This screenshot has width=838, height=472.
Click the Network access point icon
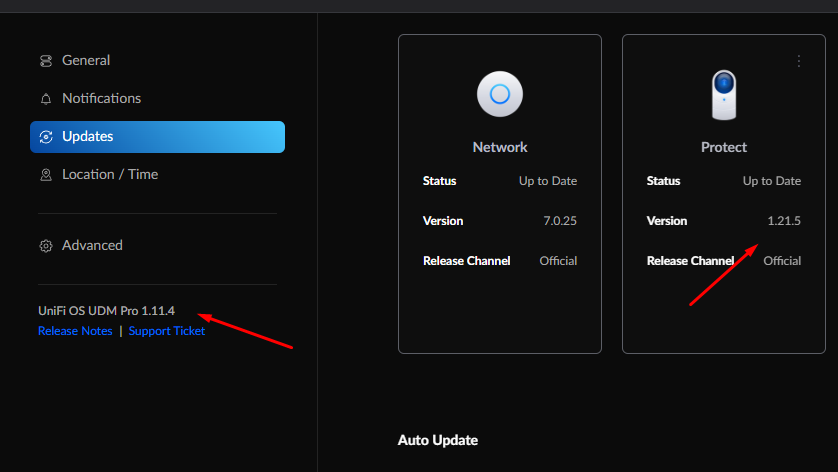(500, 95)
